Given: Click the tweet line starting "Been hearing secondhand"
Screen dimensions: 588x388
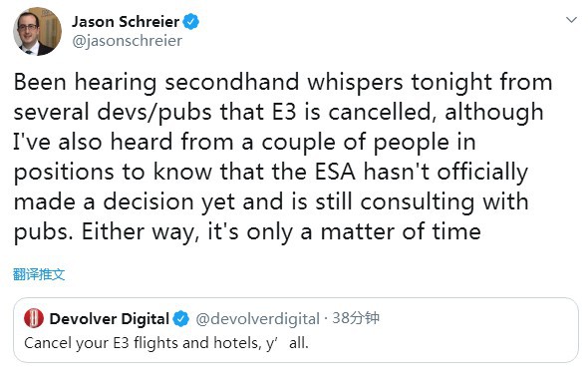Looking at the screenshot, I should coord(283,83).
